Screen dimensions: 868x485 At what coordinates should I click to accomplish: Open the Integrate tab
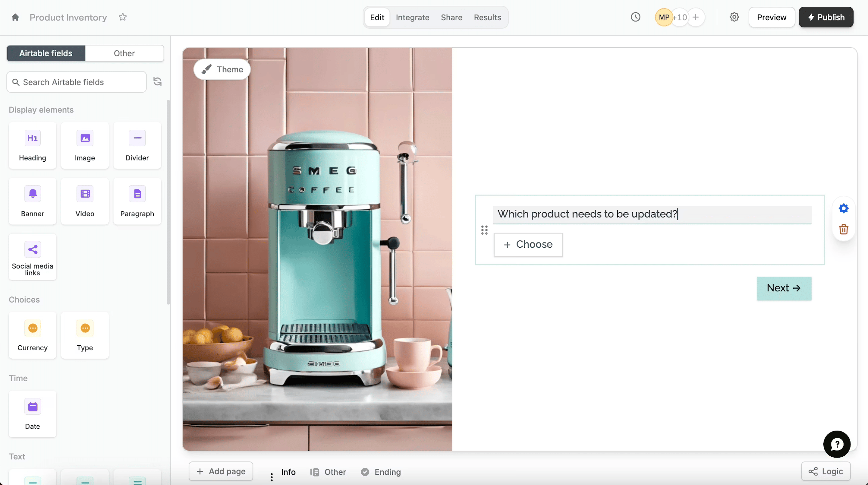(412, 17)
